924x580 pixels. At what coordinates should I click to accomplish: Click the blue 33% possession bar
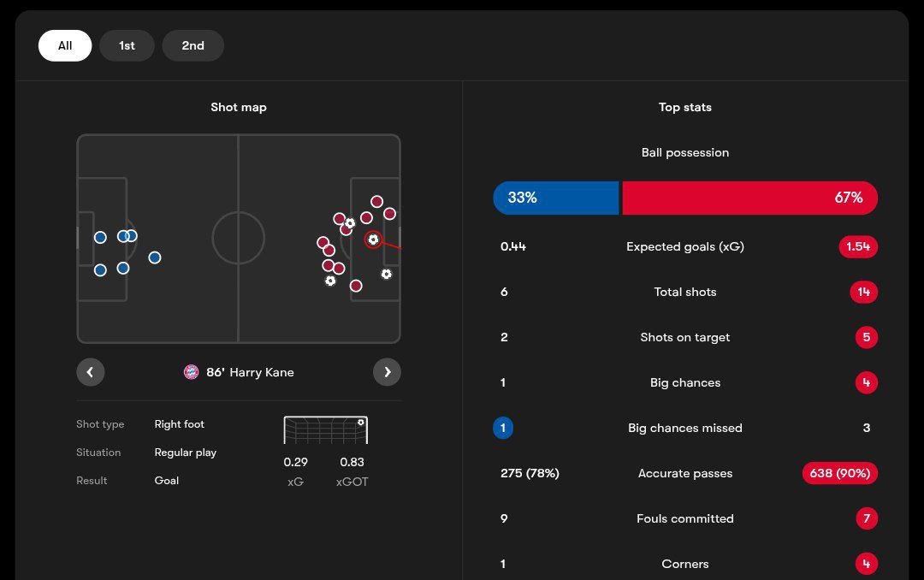tap(555, 198)
